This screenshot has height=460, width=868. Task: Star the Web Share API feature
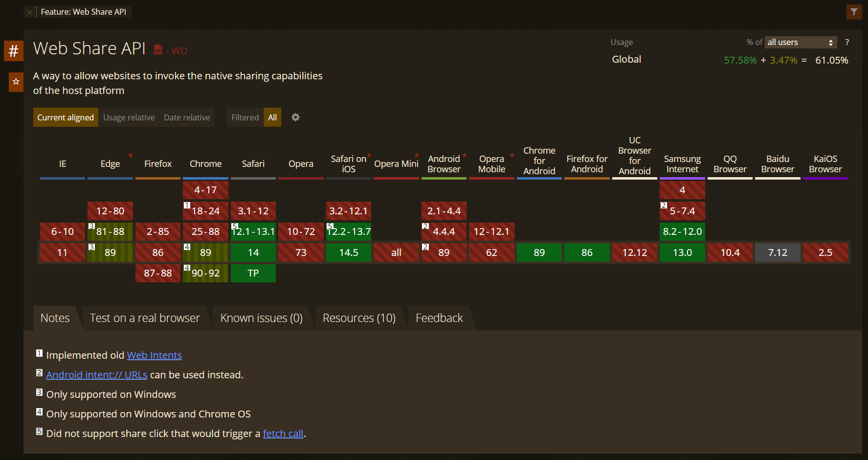(x=16, y=82)
